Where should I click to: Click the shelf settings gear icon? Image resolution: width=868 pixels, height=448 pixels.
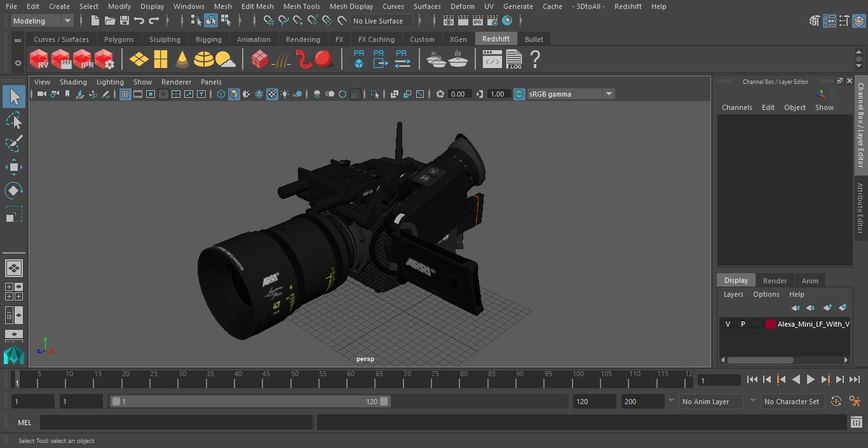coord(18,63)
